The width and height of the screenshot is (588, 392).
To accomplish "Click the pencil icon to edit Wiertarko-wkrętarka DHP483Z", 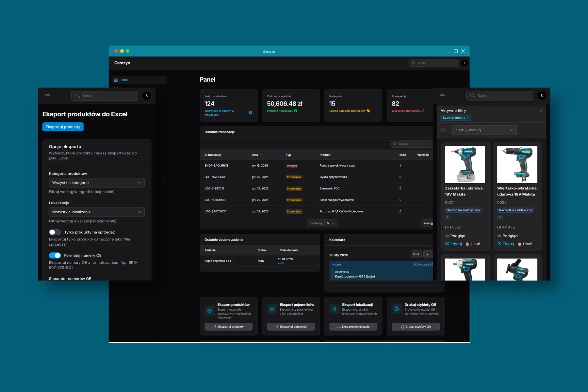I will pos(499,244).
